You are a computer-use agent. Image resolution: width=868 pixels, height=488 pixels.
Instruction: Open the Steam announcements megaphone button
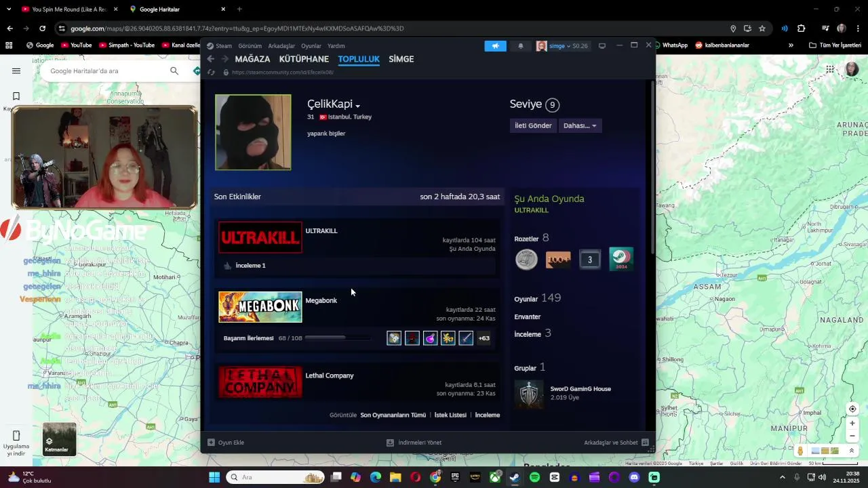pyautogui.click(x=495, y=46)
